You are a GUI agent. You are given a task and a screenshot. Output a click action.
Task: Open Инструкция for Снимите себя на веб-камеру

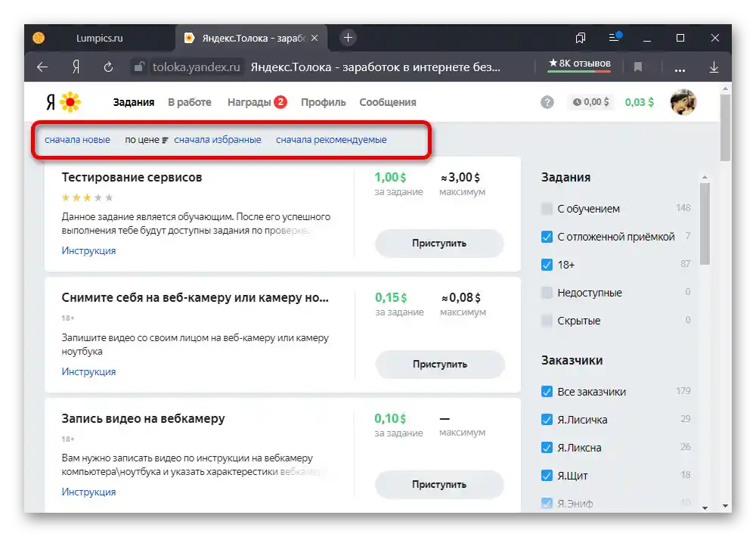88,371
